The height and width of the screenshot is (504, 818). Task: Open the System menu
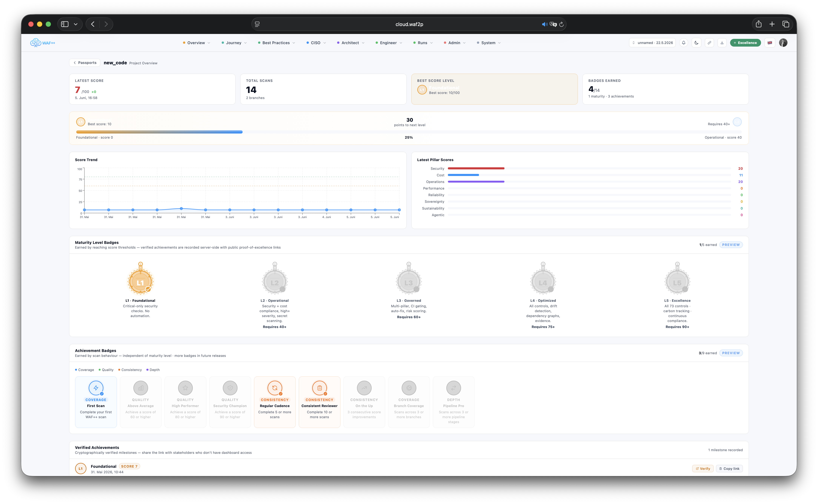489,43
